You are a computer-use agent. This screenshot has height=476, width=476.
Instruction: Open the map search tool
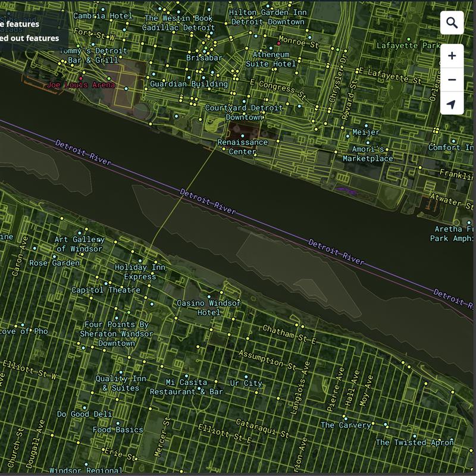pyautogui.click(x=452, y=23)
